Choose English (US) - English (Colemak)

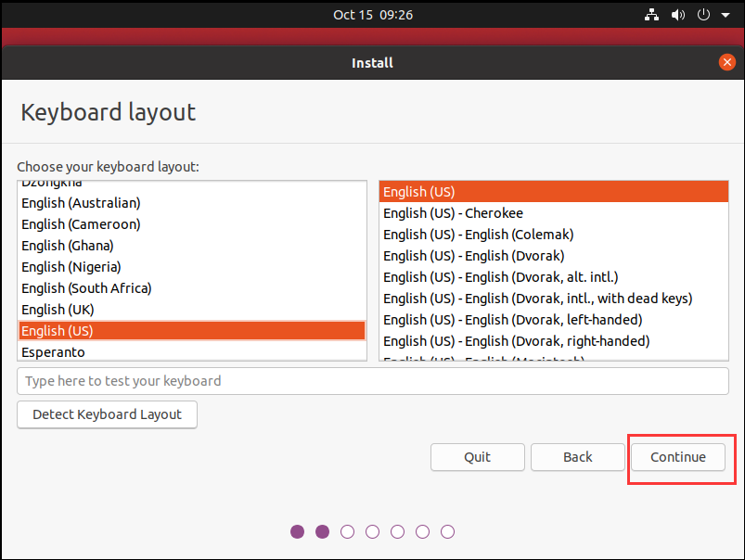554,235
